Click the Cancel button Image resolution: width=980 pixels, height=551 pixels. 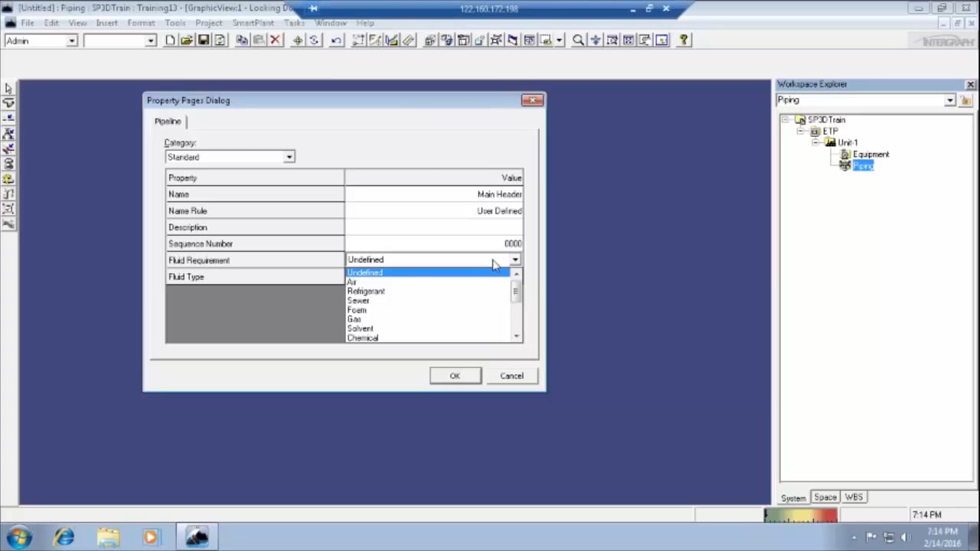coord(511,376)
